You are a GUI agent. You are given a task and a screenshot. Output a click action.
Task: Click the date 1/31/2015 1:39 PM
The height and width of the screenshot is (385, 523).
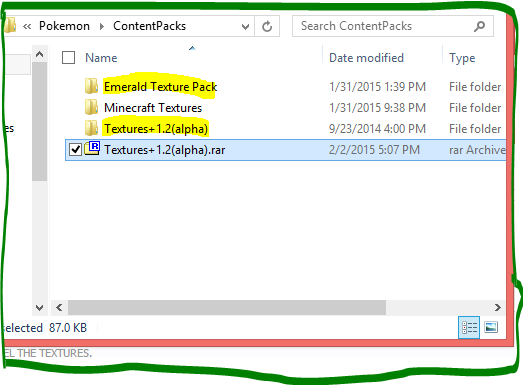377,87
